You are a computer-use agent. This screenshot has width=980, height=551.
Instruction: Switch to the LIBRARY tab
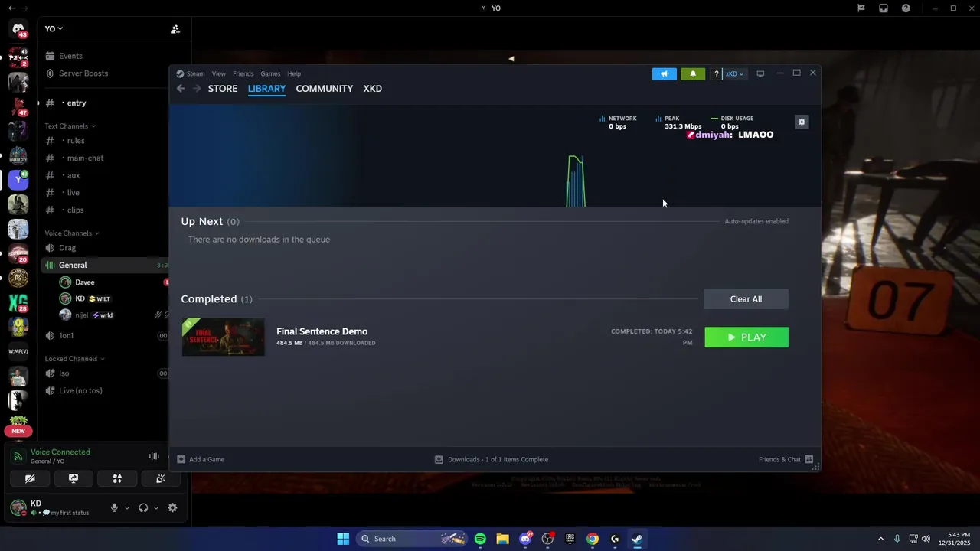266,89
